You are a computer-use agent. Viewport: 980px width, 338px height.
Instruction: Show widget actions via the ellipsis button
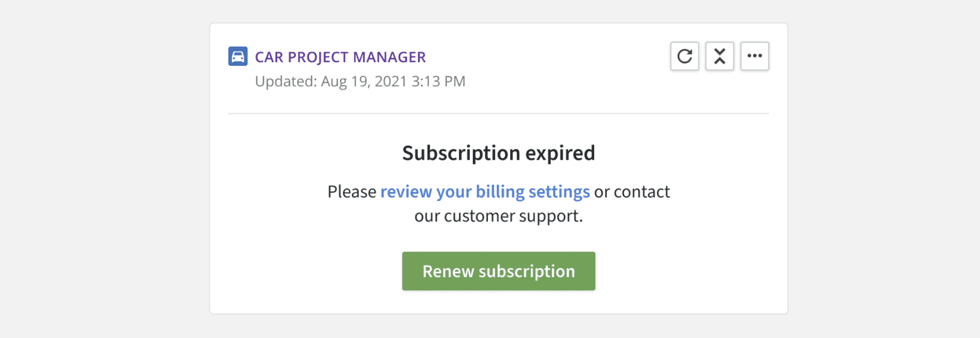[754, 56]
